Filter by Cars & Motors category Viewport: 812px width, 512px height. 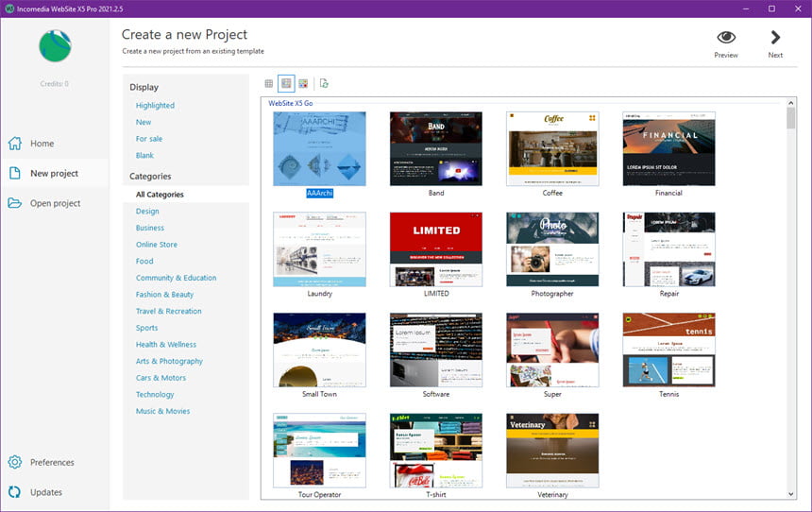[x=161, y=378]
